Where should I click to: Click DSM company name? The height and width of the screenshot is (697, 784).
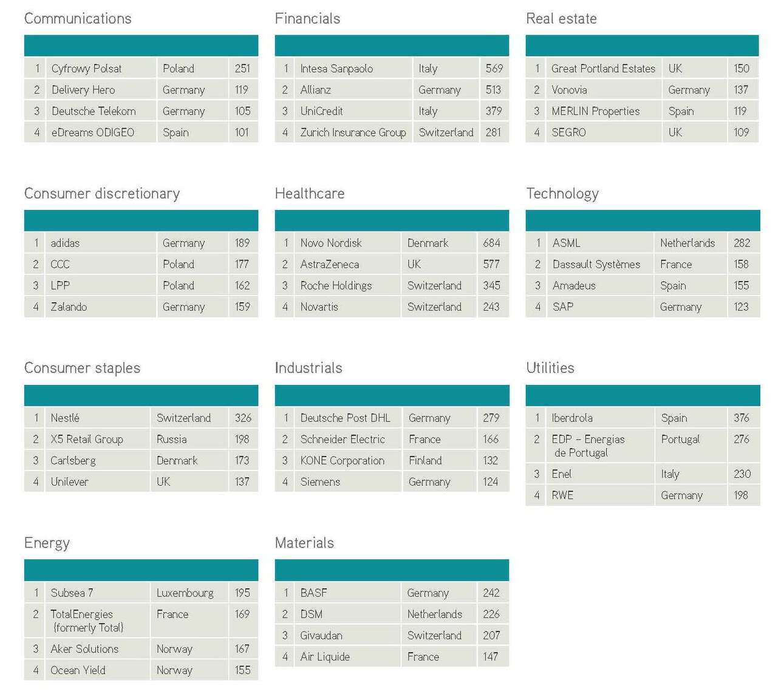click(311, 614)
